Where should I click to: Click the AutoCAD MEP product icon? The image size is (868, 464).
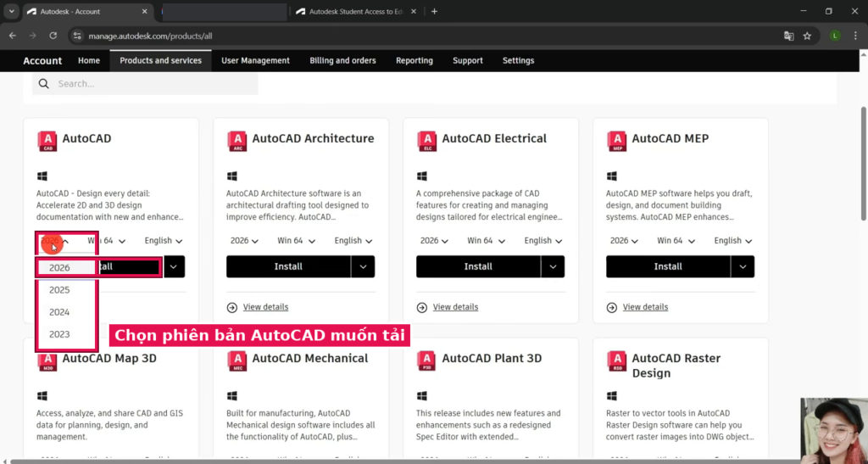[617, 141]
